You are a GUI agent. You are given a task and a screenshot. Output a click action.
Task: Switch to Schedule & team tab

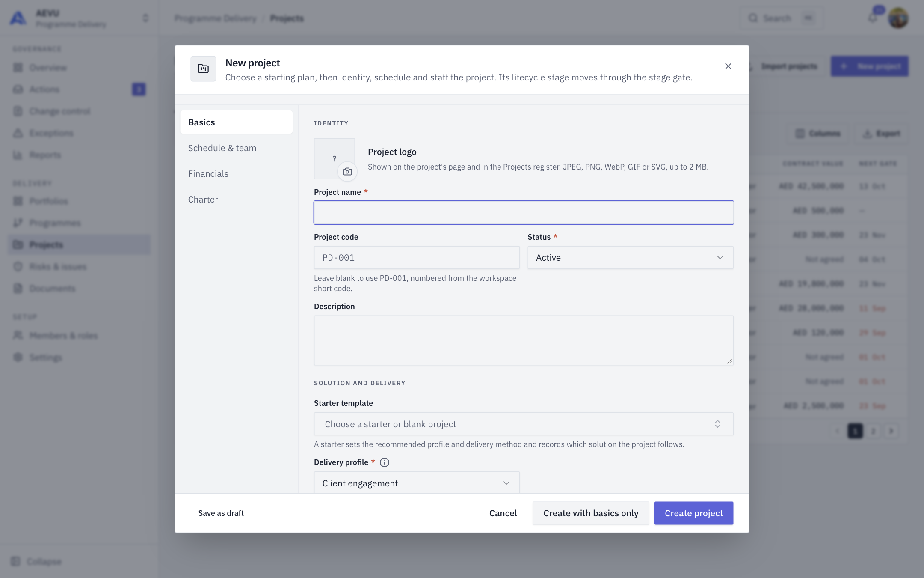coord(237,148)
